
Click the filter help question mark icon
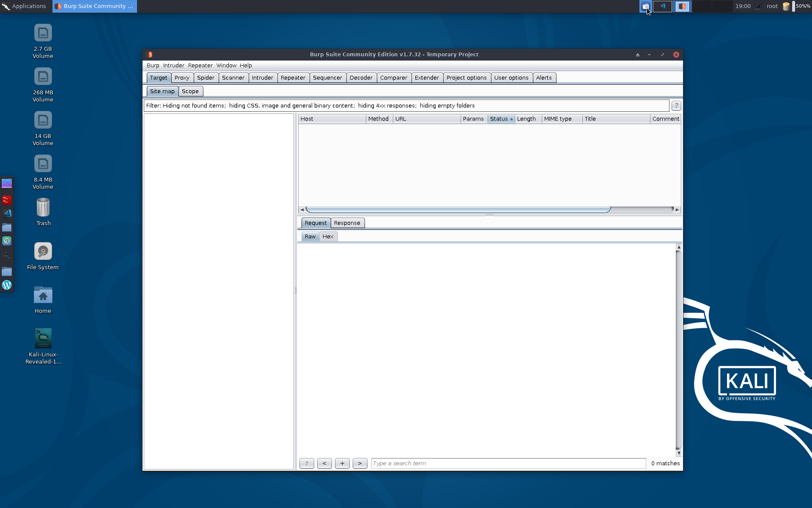[x=676, y=105]
